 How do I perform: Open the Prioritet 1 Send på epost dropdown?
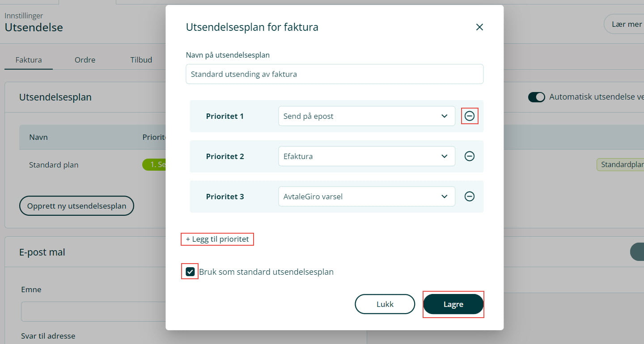[366, 116]
